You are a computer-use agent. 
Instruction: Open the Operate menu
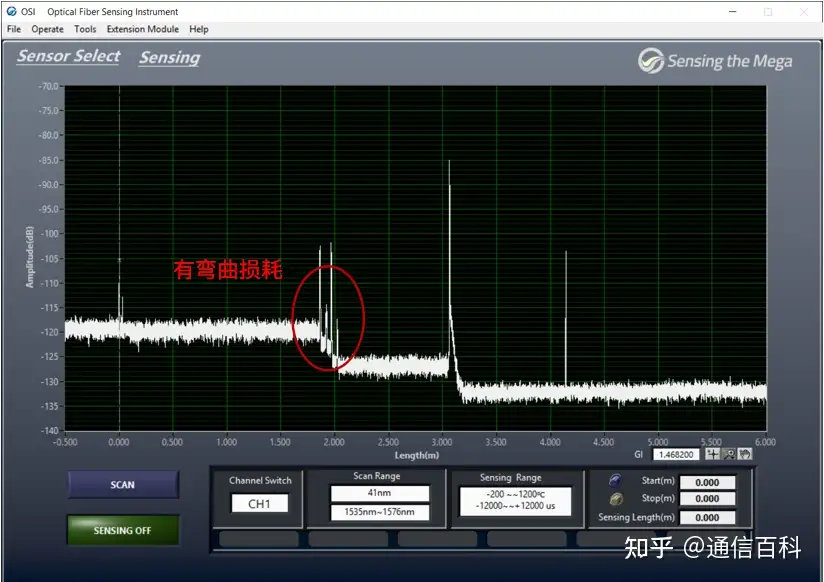click(47, 29)
